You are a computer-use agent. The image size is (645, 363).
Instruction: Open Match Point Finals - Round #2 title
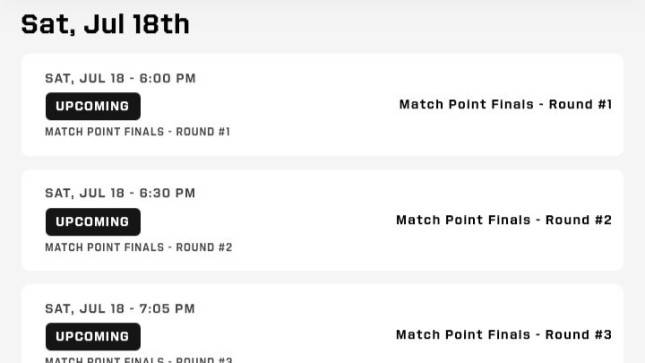(504, 220)
